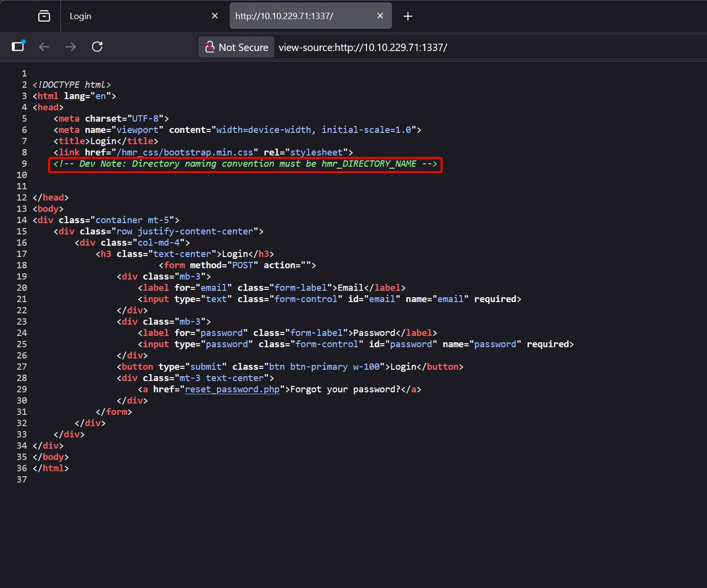Open a new tab with plus button
This screenshot has width=707, height=588.
pos(408,16)
